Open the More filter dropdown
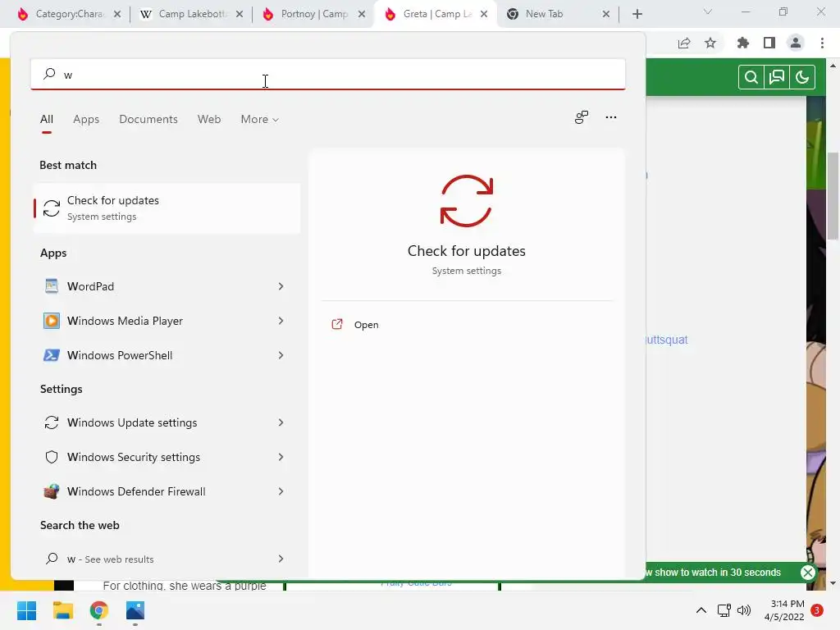 pyautogui.click(x=260, y=120)
